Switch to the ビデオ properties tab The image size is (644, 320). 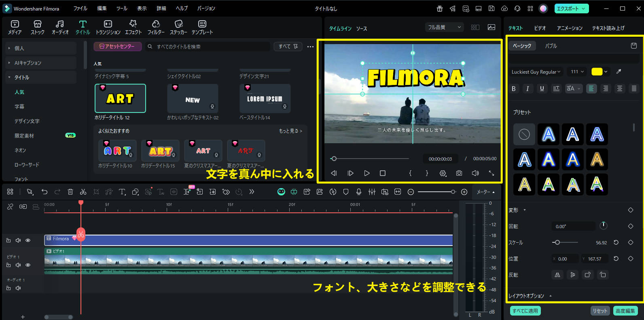click(x=540, y=28)
